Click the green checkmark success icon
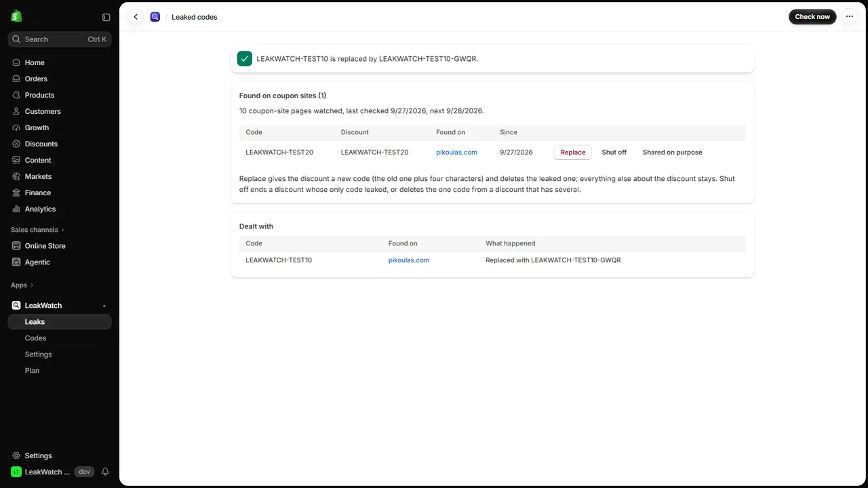Viewport: 868px width, 488px height. (245, 58)
